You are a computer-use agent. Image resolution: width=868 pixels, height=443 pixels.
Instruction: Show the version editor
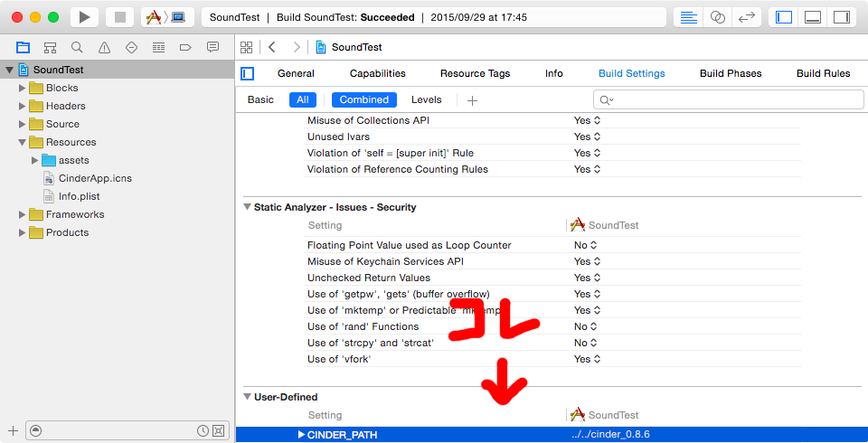click(747, 17)
